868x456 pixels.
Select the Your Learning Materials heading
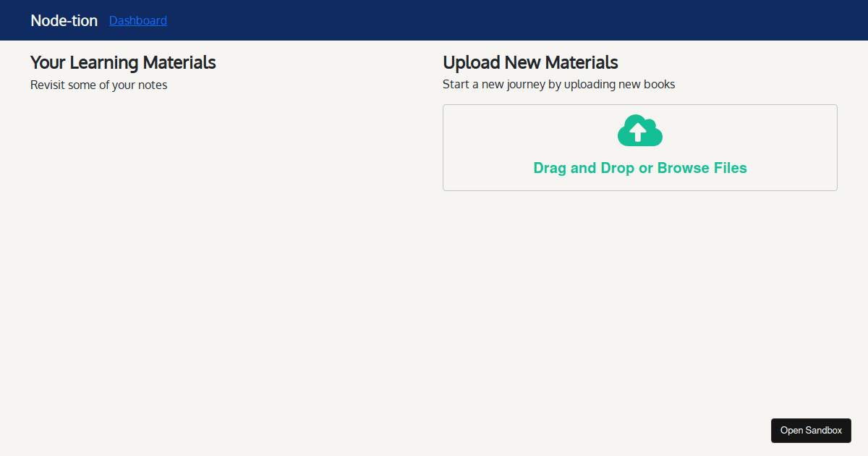pos(122,63)
